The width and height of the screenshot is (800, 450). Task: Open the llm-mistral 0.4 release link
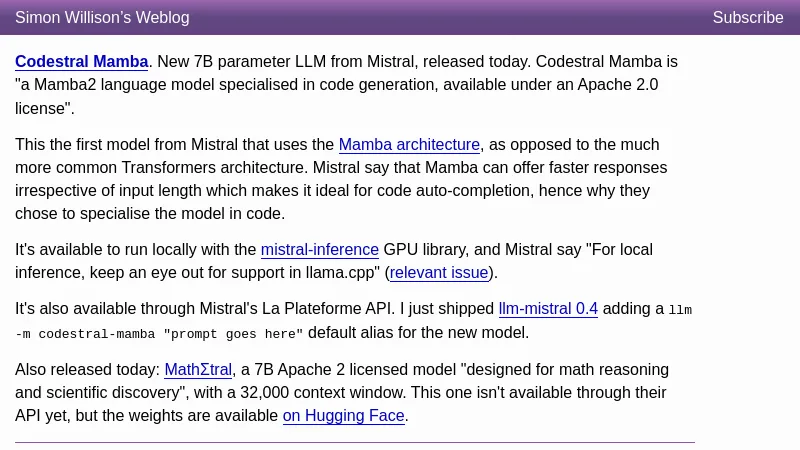pos(548,309)
